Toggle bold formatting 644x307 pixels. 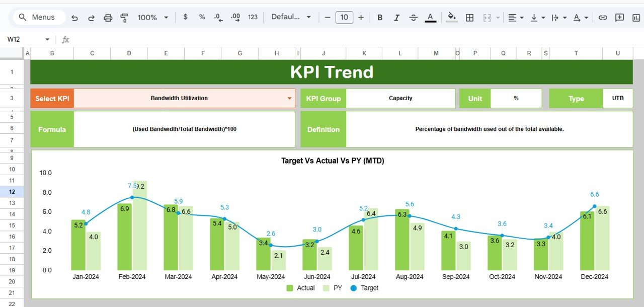(380, 17)
